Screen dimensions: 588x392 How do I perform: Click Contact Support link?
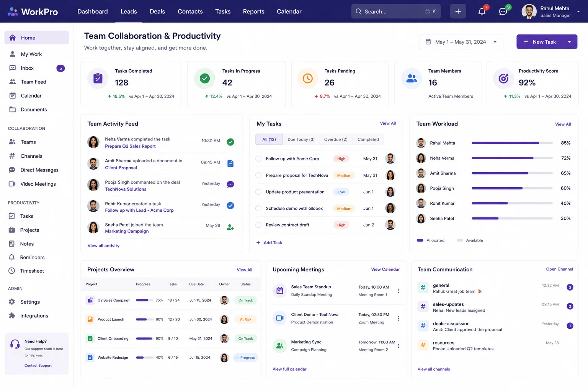(x=38, y=366)
